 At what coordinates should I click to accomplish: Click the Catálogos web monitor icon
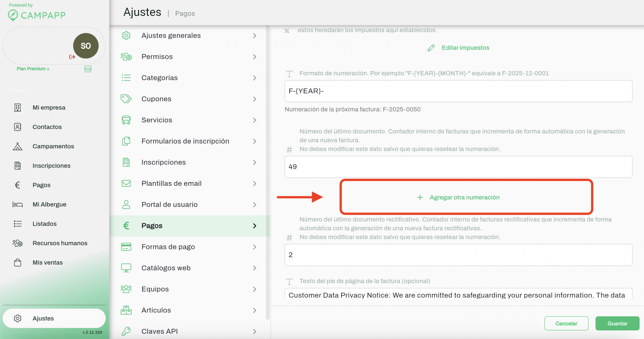[x=126, y=268]
